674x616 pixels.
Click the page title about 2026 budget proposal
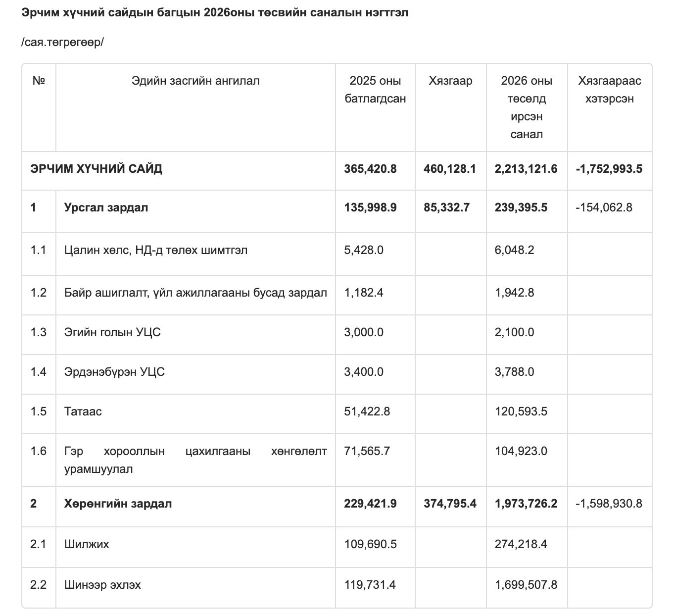tap(214, 13)
